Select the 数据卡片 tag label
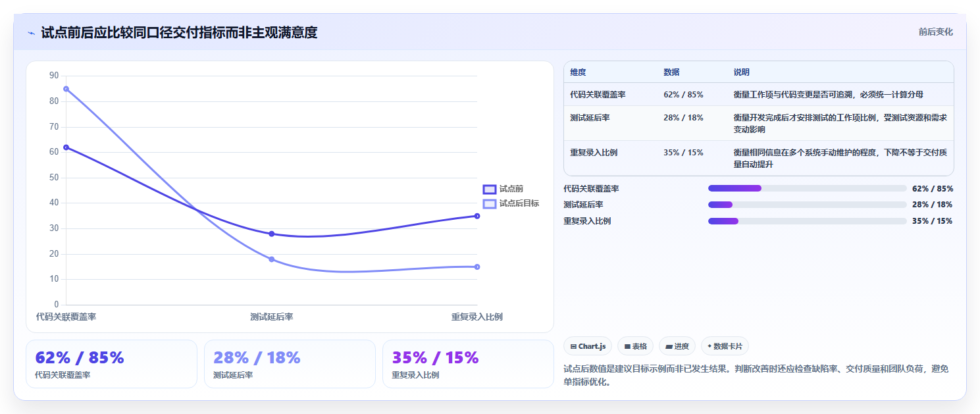Screen dimensions: 980x414 coord(728,346)
